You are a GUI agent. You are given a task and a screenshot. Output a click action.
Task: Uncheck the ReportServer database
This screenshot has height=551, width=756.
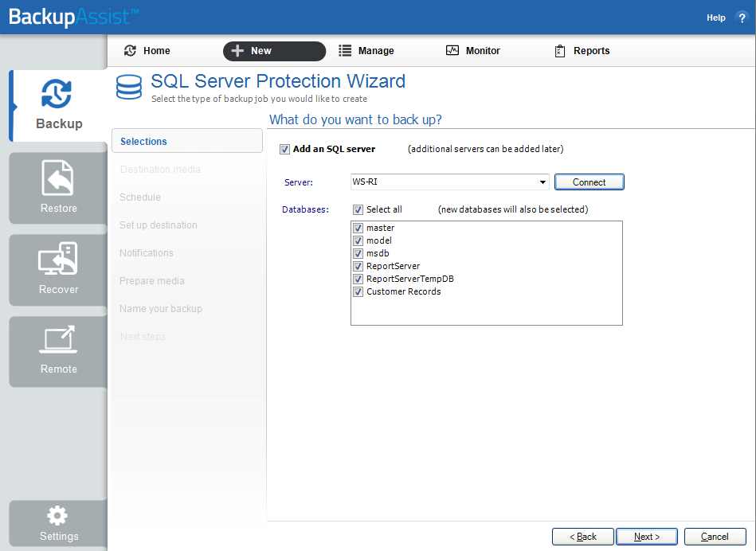click(358, 266)
